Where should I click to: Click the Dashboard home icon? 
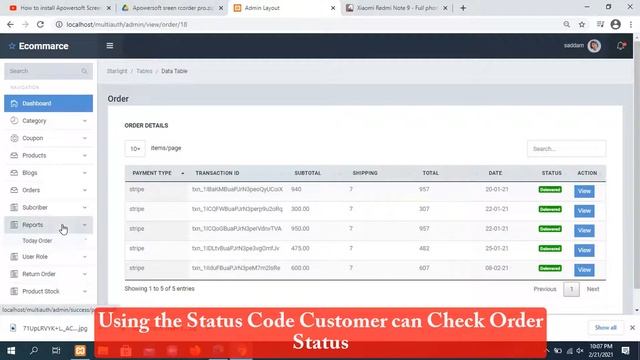pos(14,103)
